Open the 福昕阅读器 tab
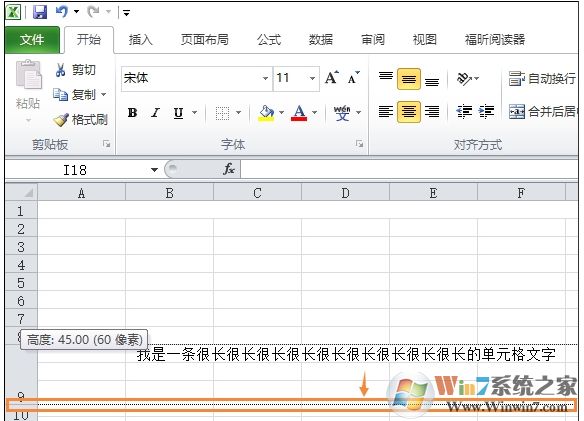The width and height of the screenshot is (584, 421). pyautogui.click(x=495, y=39)
